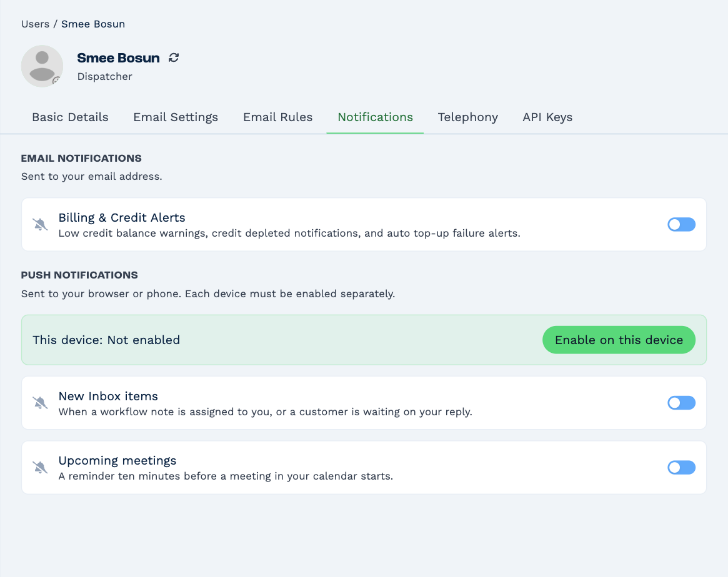Follow the Users breadcrumb link
Image resolution: width=728 pixels, height=577 pixels.
(35, 24)
